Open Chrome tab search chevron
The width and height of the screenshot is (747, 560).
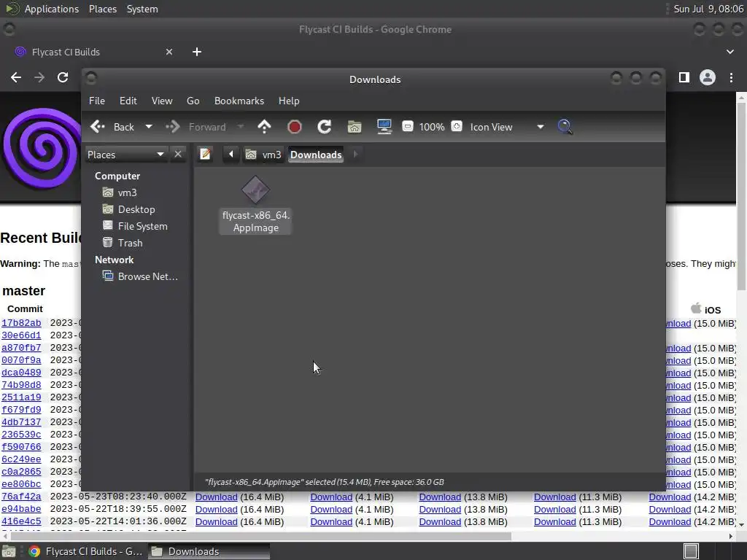[729, 52]
